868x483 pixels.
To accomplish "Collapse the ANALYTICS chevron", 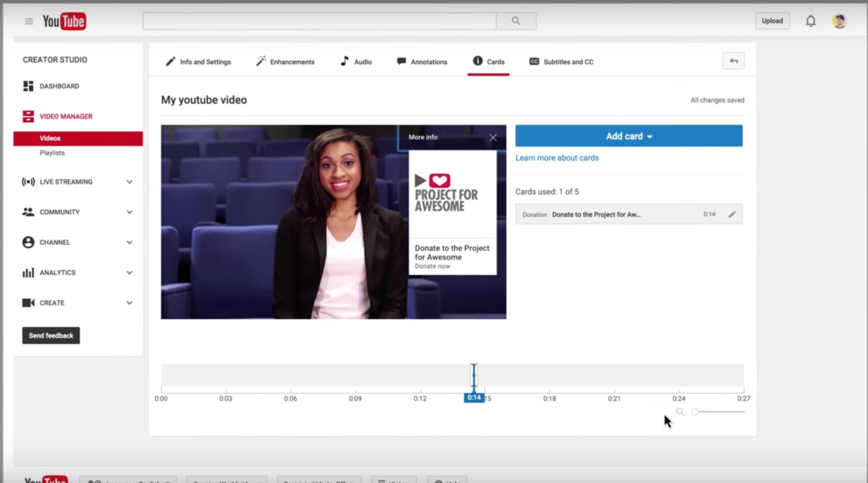I will 129,272.
